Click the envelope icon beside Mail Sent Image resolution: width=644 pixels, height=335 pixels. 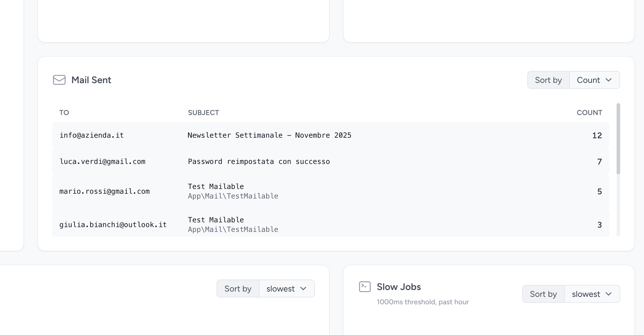[x=59, y=80]
